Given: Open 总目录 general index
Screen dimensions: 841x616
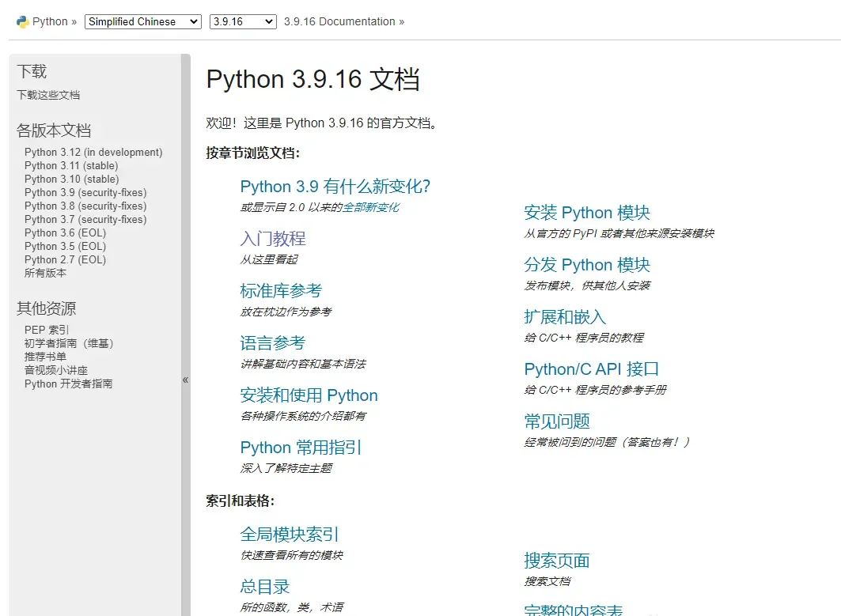Looking at the screenshot, I should tap(264, 586).
